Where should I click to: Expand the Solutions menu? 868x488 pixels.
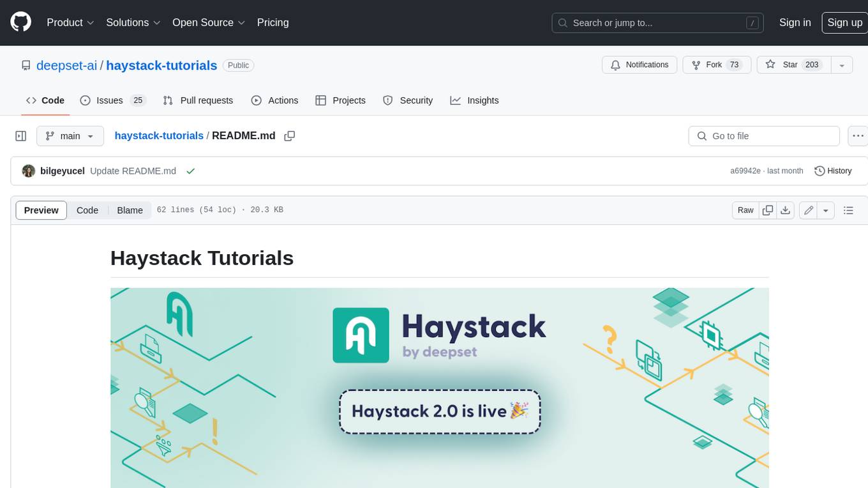[133, 22]
